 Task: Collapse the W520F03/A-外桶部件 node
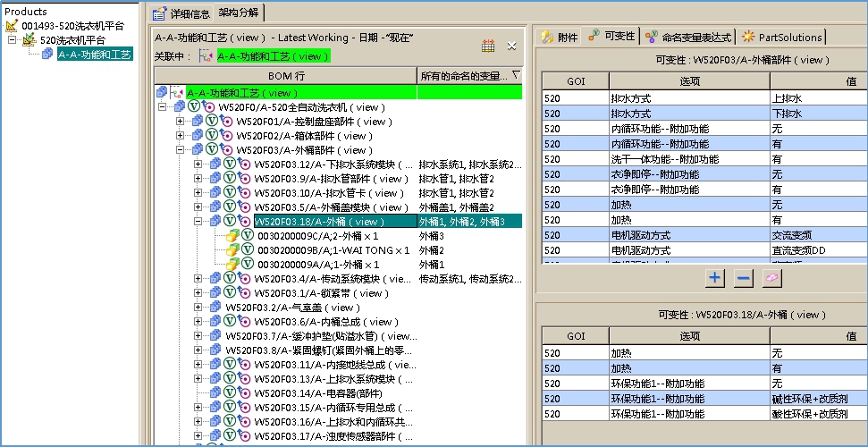pyautogui.click(x=181, y=150)
